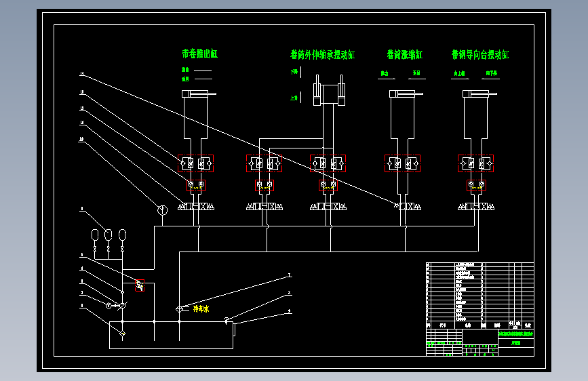The width and height of the screenshot is (588, 381).
Task: Select the air breather on tank top
Action: pyautogui.click(x=227, y=320)
